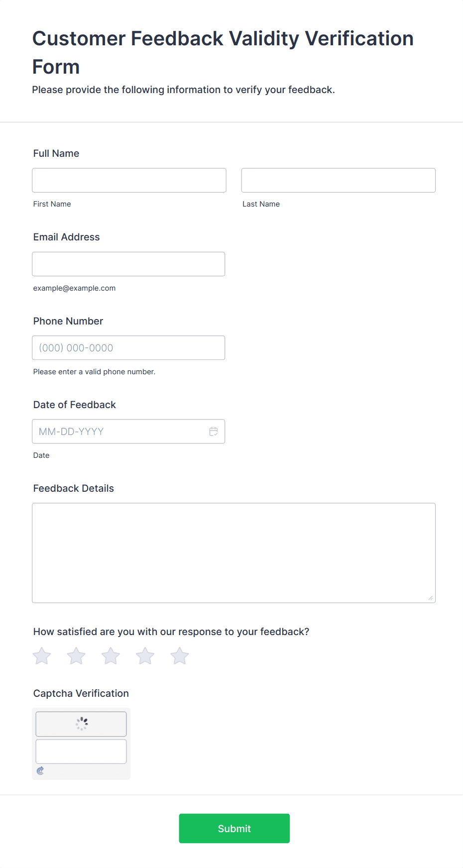Focus the Date of Feedback field
Image resolution: width=463 pixels, height=868 pixels.
[119, 432]
